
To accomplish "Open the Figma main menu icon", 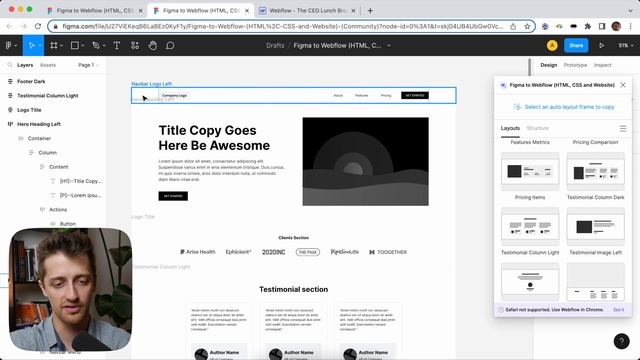I will [8, 46].
